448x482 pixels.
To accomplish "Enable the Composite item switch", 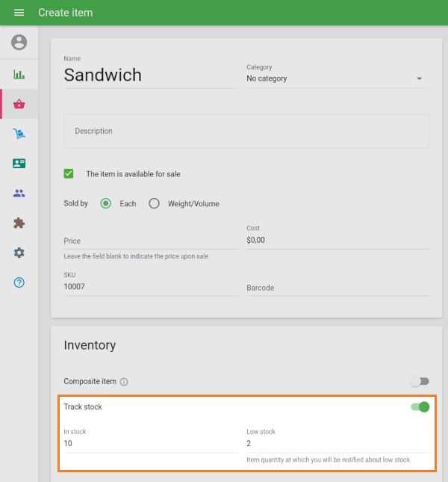I will pyautogui.click(x=420, y=381).
